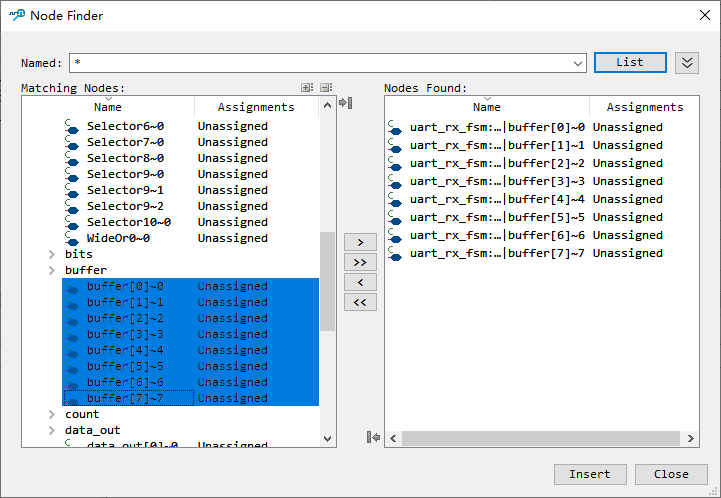Select the Selector6~0 node icon
This screenshot has width=721, height=498.
pyautogui.click(x=72, y=127)
